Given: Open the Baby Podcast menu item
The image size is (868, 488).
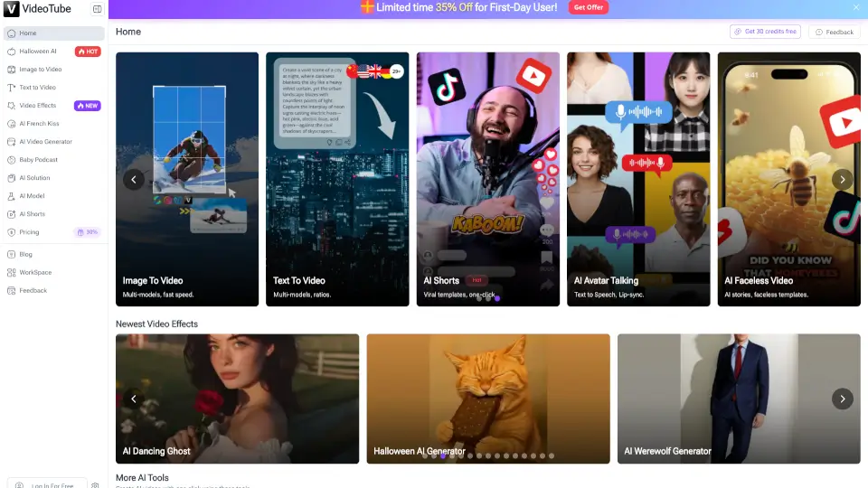Looking at the screenshot, I should click(53, 160).
